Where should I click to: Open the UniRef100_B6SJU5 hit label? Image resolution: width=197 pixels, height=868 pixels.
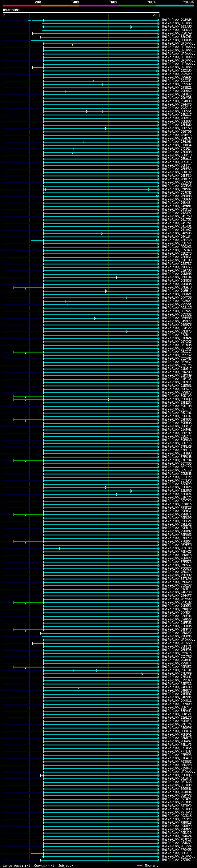pos(177,26)
